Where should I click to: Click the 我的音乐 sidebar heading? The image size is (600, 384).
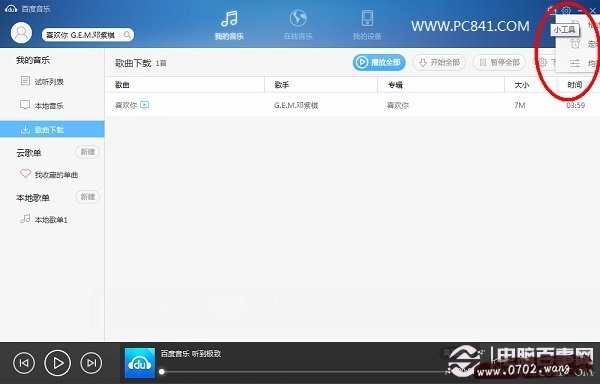[33, 60]
